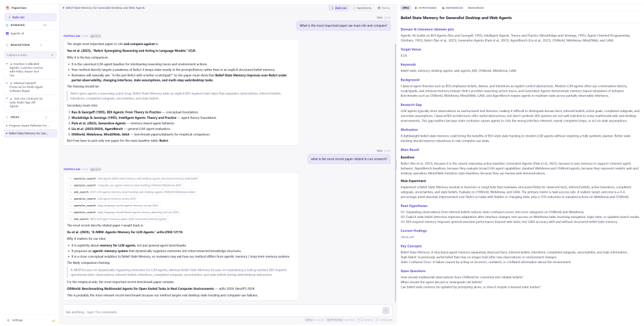Open Settings via the gear icon
This screenshot has width=644, height=326.
pyautogui.click(x=8, y=320)
